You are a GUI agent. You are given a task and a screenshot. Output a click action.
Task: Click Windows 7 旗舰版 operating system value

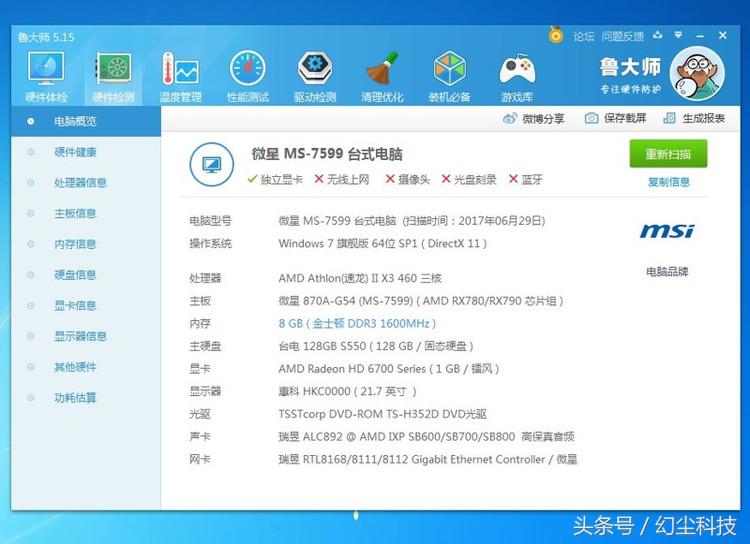383,244
